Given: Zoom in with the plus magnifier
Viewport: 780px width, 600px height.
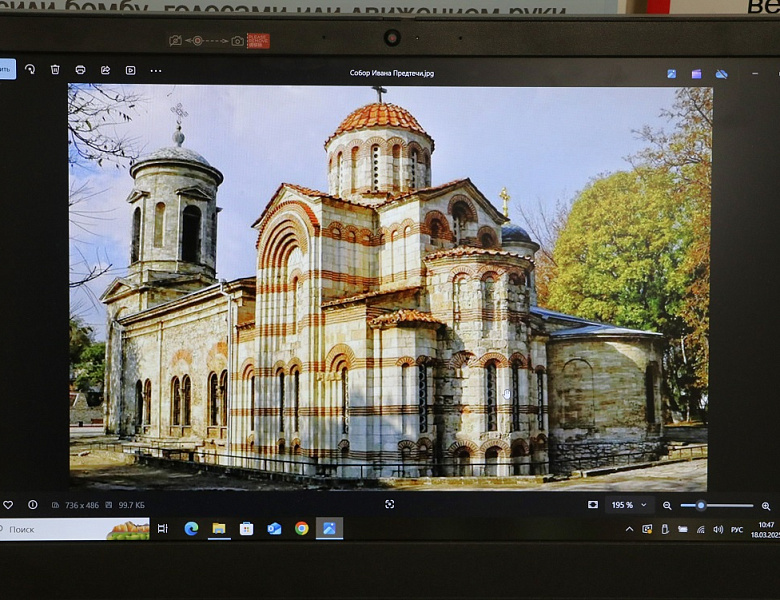Looking at the screenshot, I should [766, 506].
